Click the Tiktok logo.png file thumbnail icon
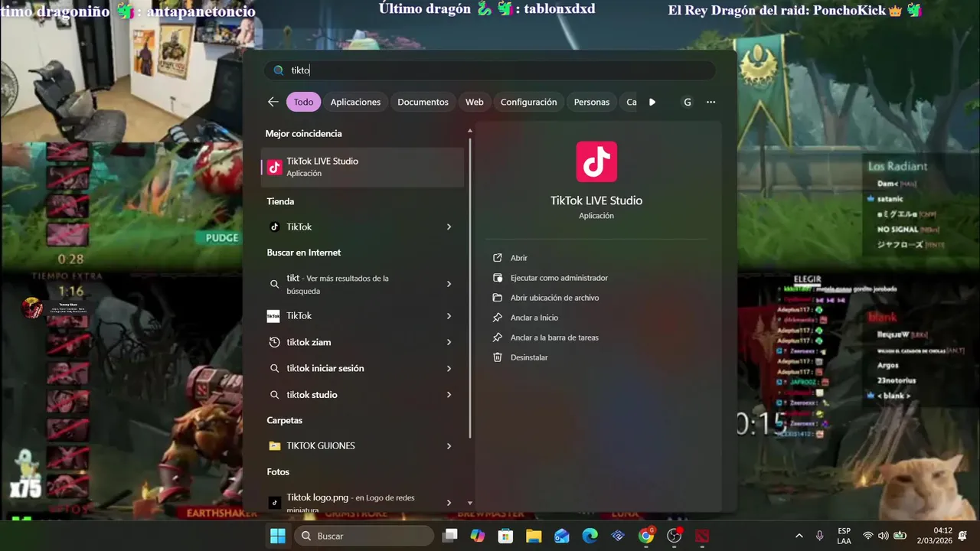Screen dimensions: 980x551 275,503
